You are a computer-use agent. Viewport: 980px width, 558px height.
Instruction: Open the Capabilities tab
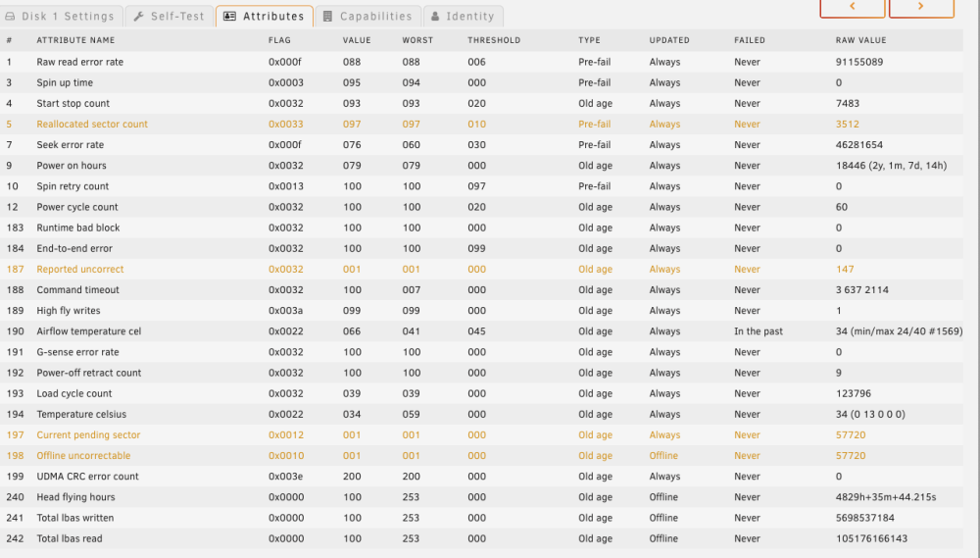tap(367, 17)
